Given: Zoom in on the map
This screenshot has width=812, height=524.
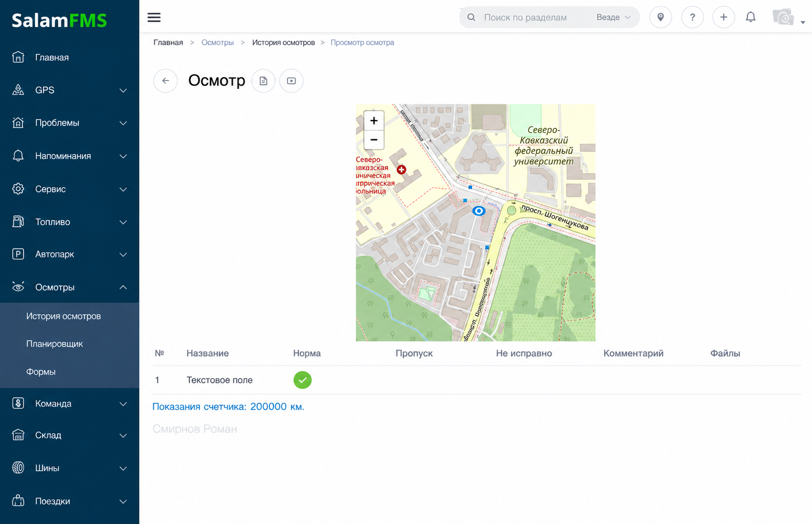Looking at the screenshot, I should coord(373,121).
